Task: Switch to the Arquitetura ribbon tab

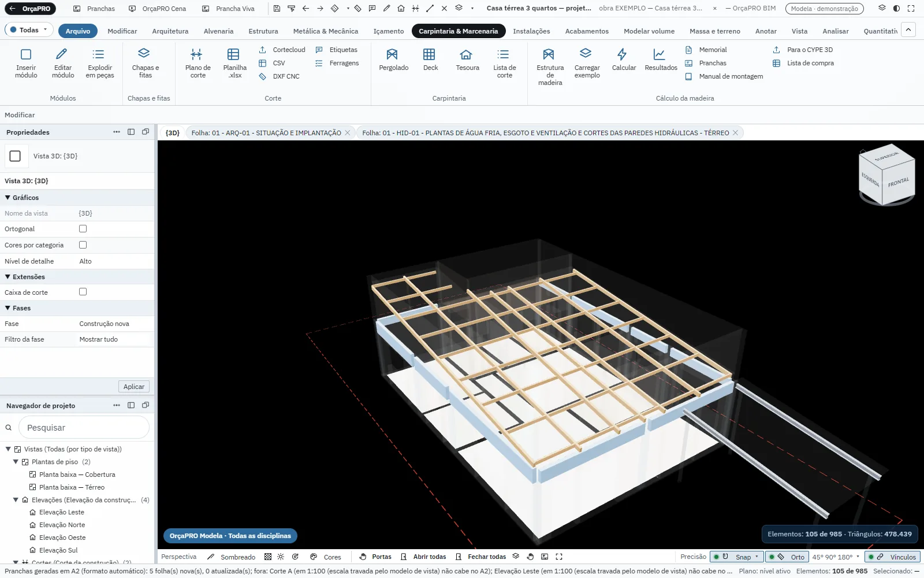Action: [x=170, y=31]
